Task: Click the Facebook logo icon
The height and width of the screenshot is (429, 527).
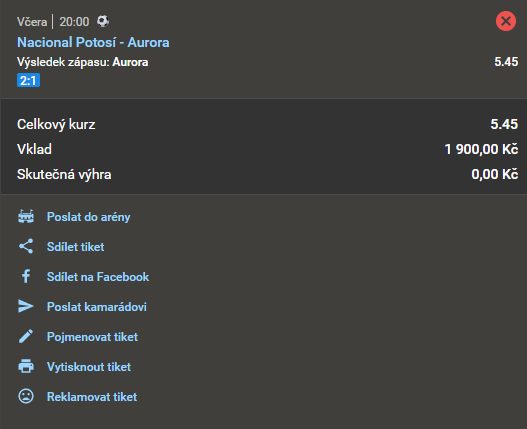Action: pyautogui.click(x=26, y=276)
